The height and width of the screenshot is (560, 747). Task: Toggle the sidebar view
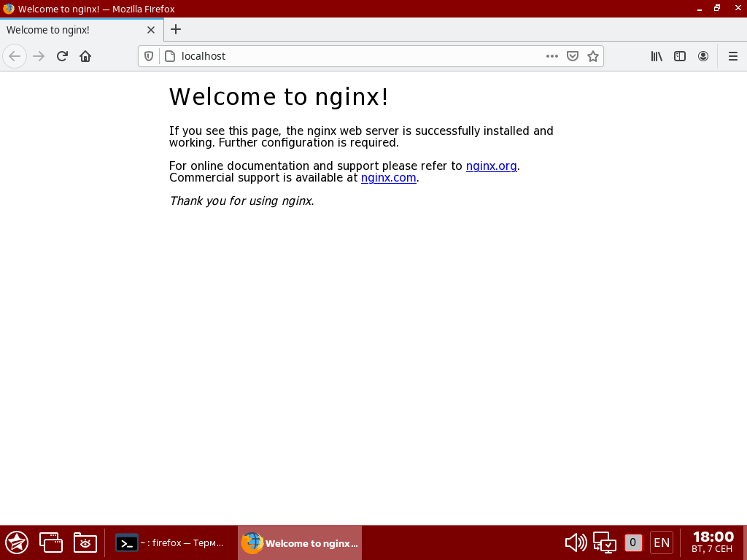(680, 56)
